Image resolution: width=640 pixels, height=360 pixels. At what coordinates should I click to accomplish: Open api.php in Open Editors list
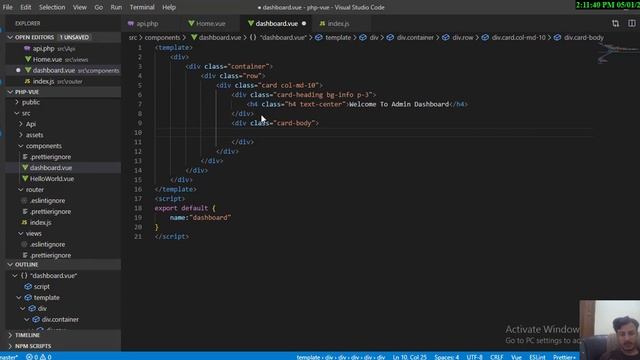pos(44,48)
